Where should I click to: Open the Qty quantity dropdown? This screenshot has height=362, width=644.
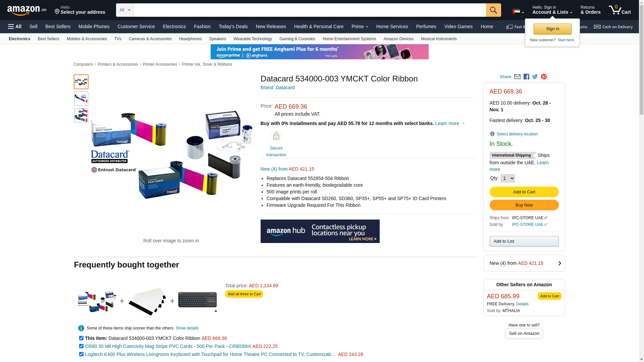[507, 178]
